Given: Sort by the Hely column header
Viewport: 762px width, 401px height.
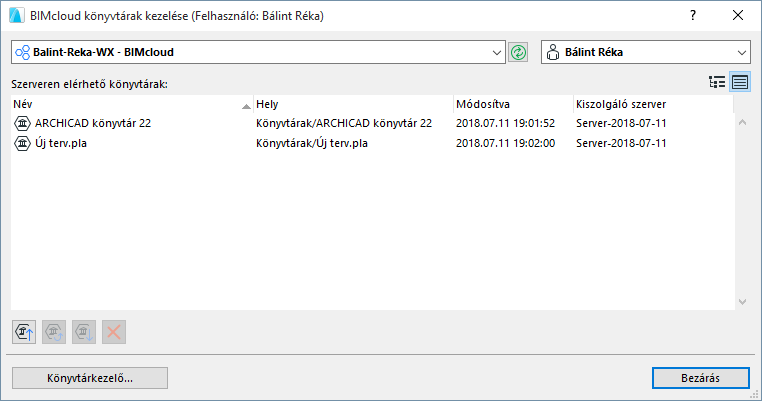Looking at the screenshot, I should click(x=353, y=104).
